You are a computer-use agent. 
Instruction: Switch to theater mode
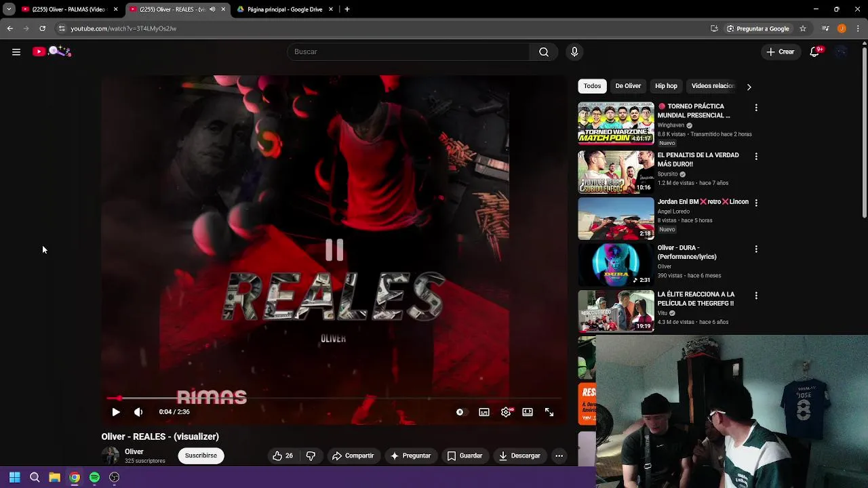(x=528, y=412)
